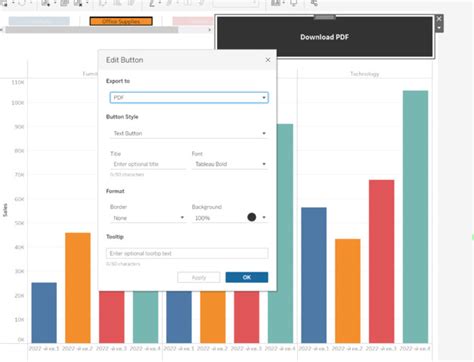Viewport: 474px width, 362px height.
Task: Open the Border dropdown set to None
Action: (148, 218)
